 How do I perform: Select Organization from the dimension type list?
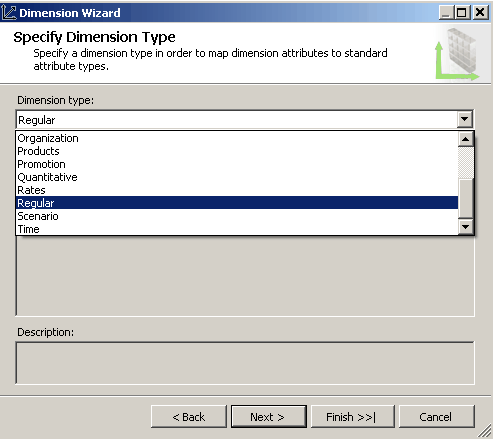click(x=237, y=138)
